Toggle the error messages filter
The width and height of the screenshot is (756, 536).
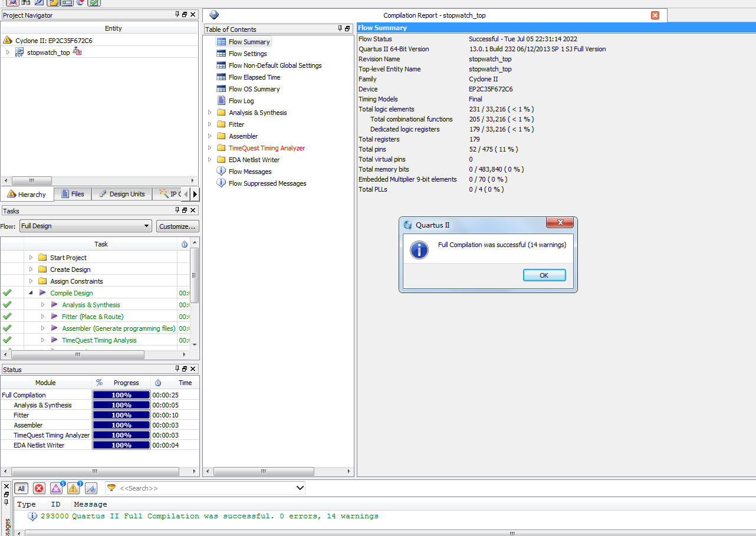pyautogui.click(x=39, y=488)
